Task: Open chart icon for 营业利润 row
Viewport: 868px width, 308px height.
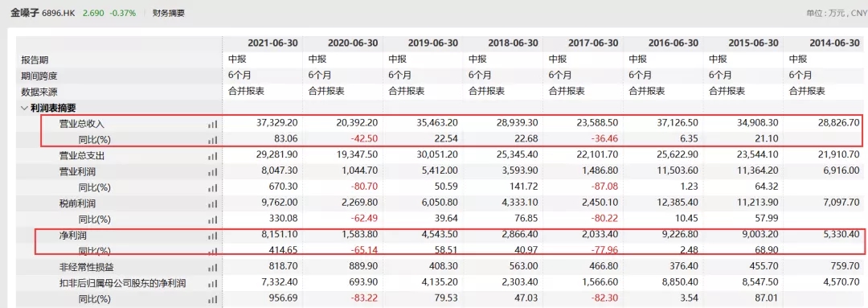Action: [x=213, y=172]
